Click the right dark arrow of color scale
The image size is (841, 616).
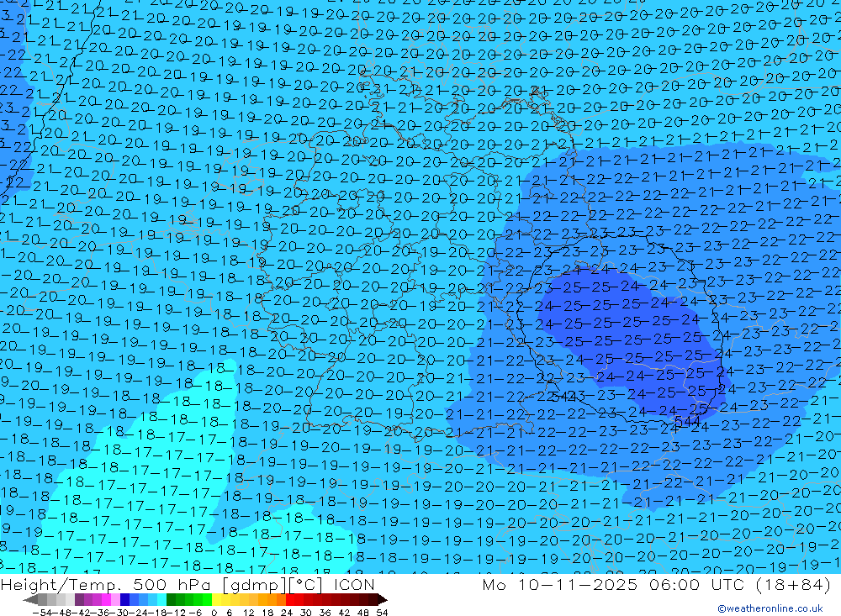(382, 600)
